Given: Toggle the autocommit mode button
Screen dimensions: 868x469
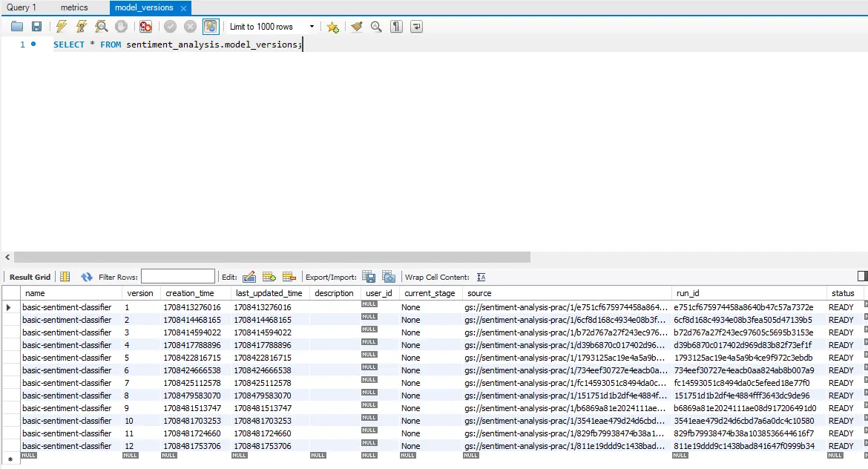Looking at the screenshot, I should click(211, 27).
